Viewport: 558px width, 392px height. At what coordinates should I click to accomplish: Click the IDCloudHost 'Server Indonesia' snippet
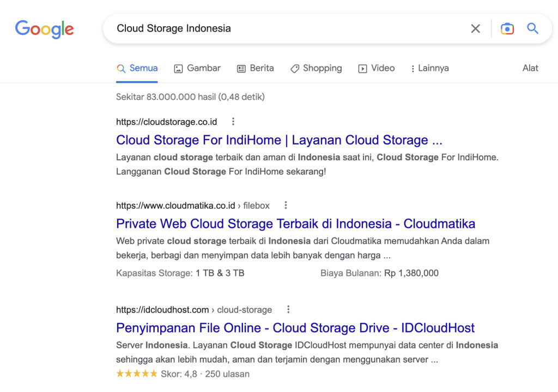tap(307, 352)
